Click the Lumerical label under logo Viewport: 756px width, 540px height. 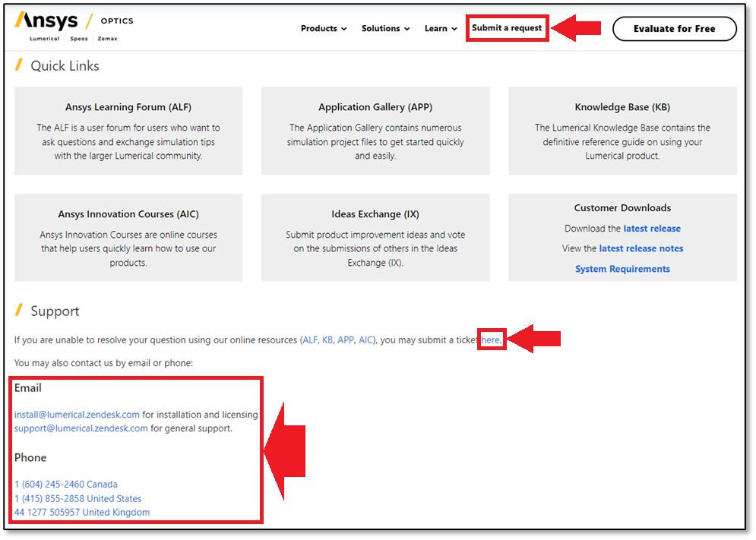click(x=44, y=39)
